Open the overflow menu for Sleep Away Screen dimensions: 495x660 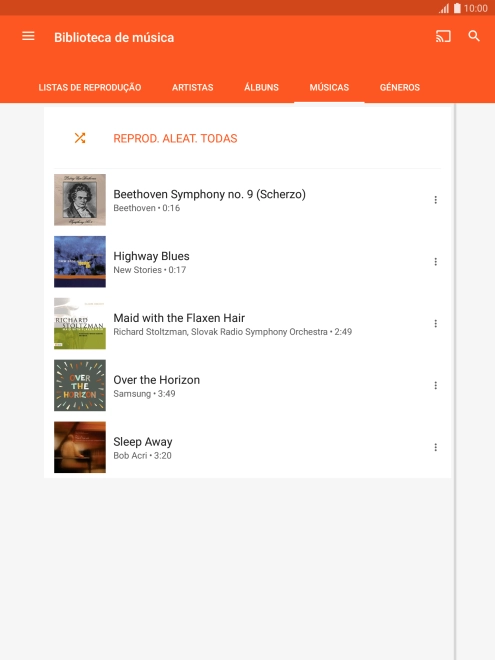436,447
